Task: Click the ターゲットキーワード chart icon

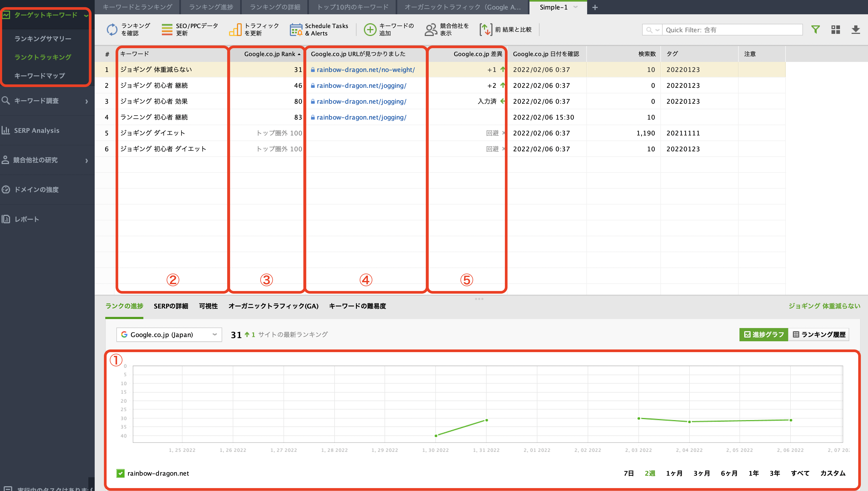Action: [6, 15]
